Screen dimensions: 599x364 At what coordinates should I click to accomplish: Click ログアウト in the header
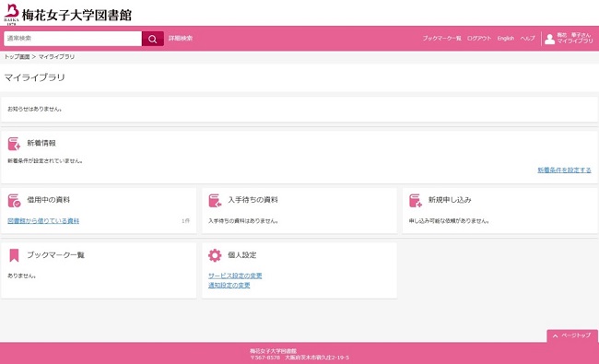pos(479,38)
